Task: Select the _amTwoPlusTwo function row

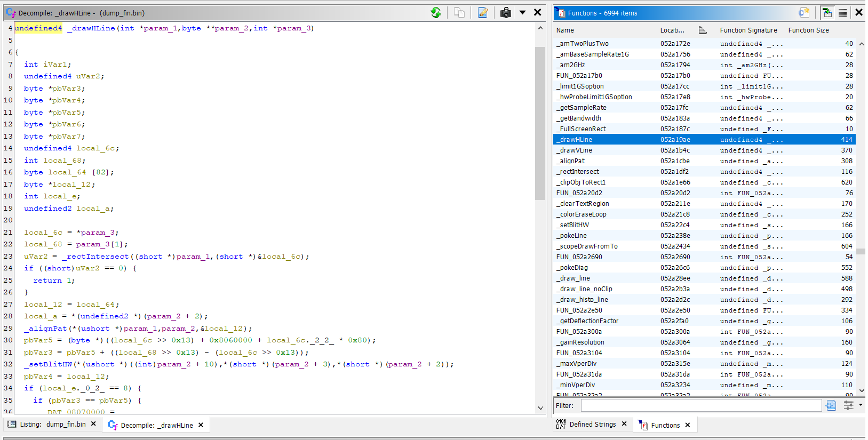Action: point(704,44)
